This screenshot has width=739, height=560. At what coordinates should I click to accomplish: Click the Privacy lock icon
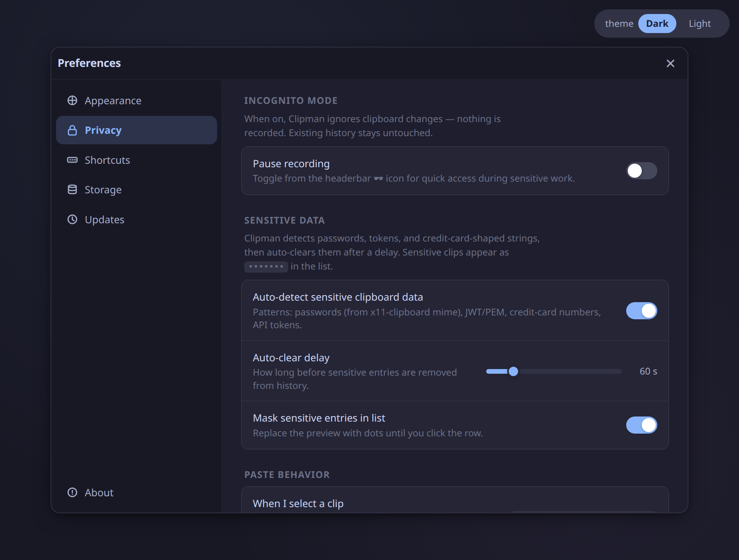[x=72, y=130]
